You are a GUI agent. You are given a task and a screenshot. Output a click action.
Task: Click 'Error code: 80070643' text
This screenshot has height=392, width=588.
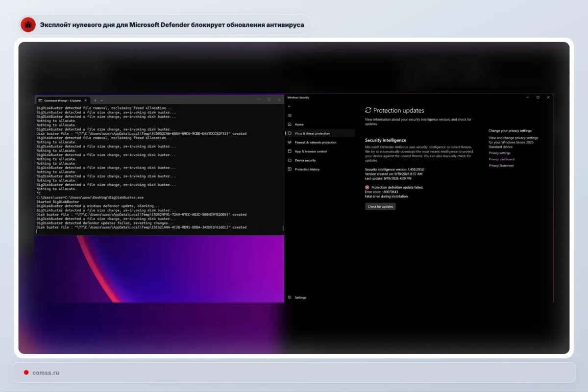click(381, 192)
